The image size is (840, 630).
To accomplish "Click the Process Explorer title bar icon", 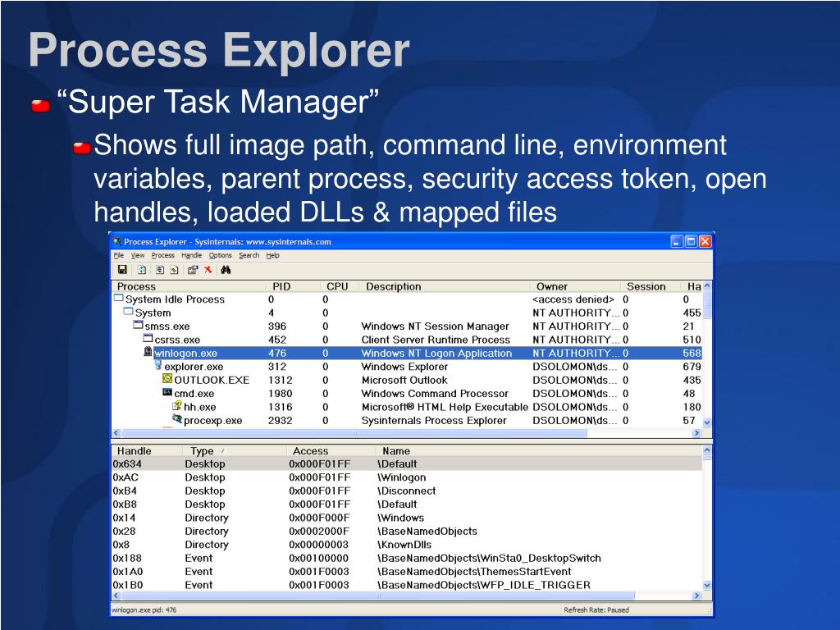I will coord(117,241).
